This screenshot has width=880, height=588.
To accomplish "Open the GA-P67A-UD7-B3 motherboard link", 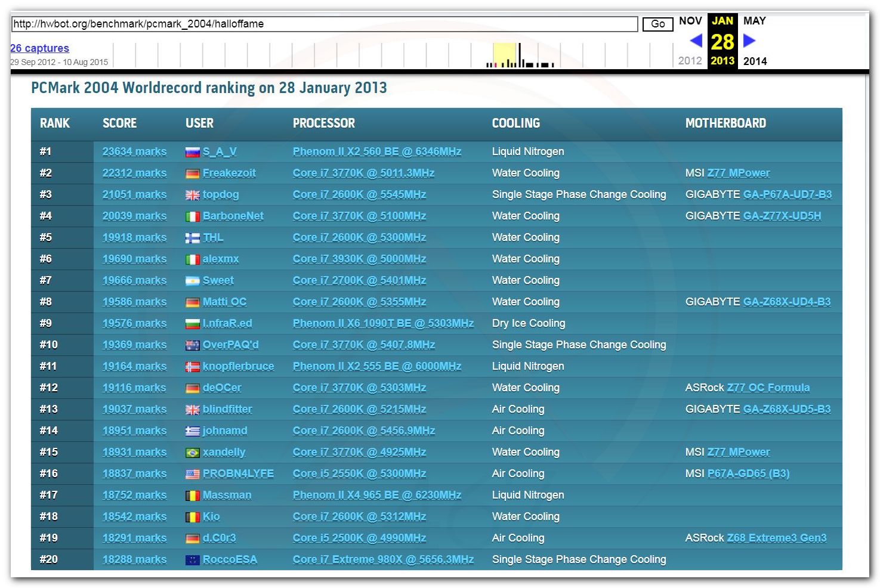I will point(787,194).
